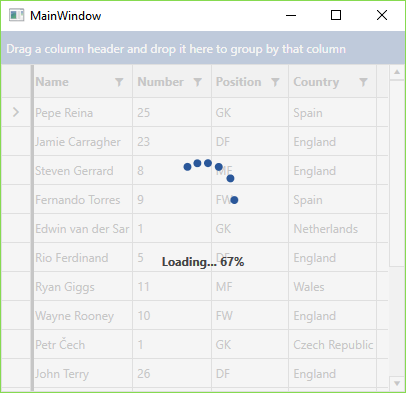Click the scrollbar down arrow
This screenshot has height=393, width=406.
pos(397,383)
